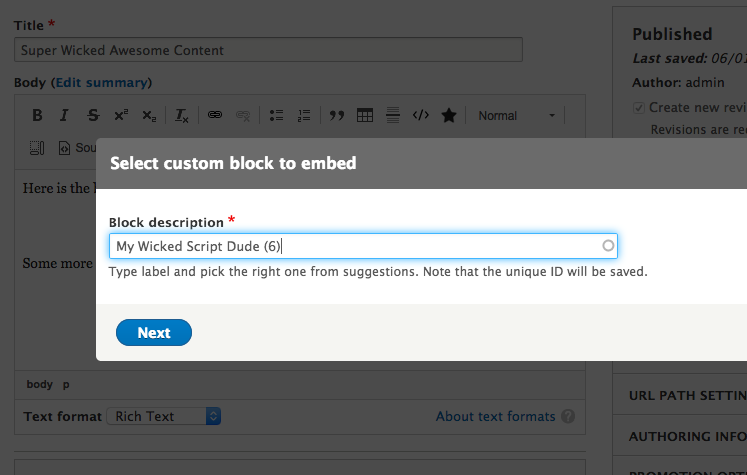Remove formatting with the Tx icon
This screenshot has width=747, height=475.
click(x=181, y=115)
